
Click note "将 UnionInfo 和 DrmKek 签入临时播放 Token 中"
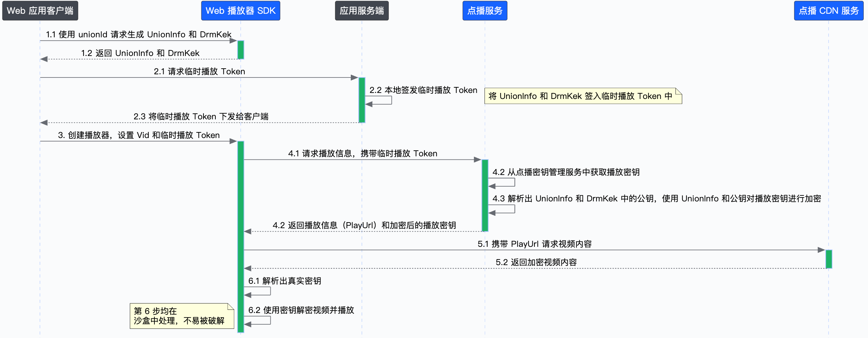583,96
